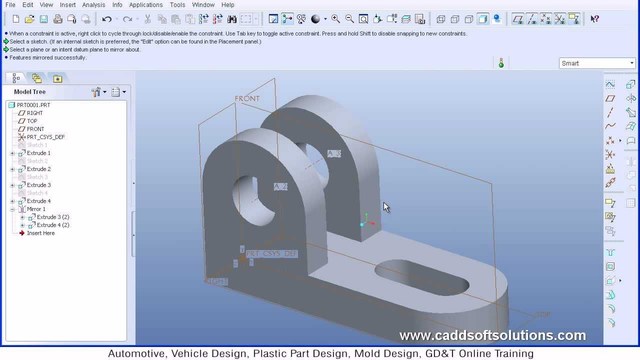Image resolution: width=640 pixels, height=360 pixels.
Task: Select the Extrude tool in right toolbar
Action: pos(631,84)
